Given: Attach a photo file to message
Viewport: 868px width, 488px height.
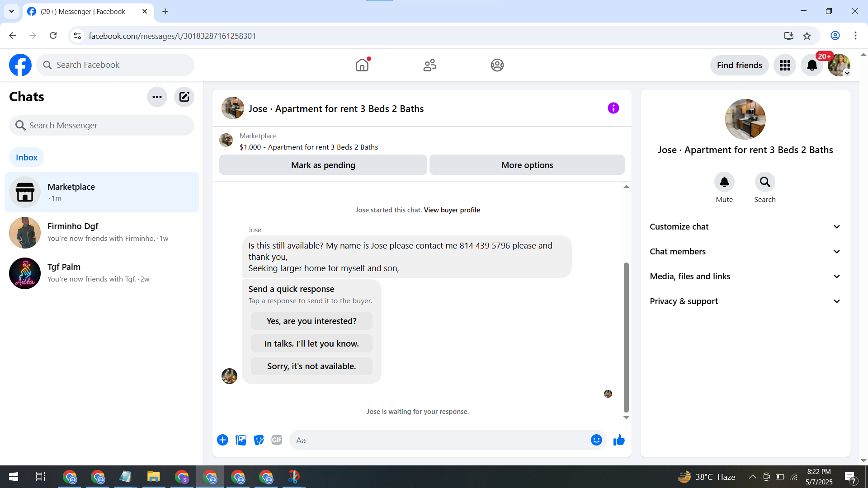Looking at the screenshot, I should point(241,440).
